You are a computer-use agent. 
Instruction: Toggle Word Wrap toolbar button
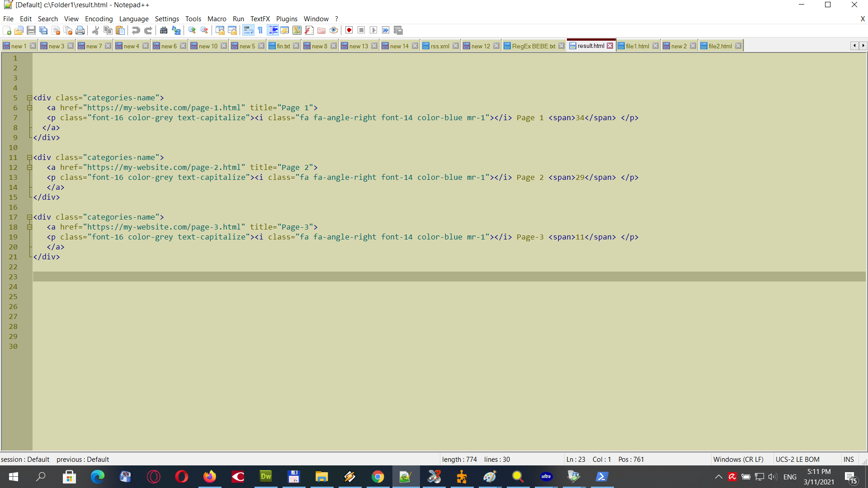248,30
